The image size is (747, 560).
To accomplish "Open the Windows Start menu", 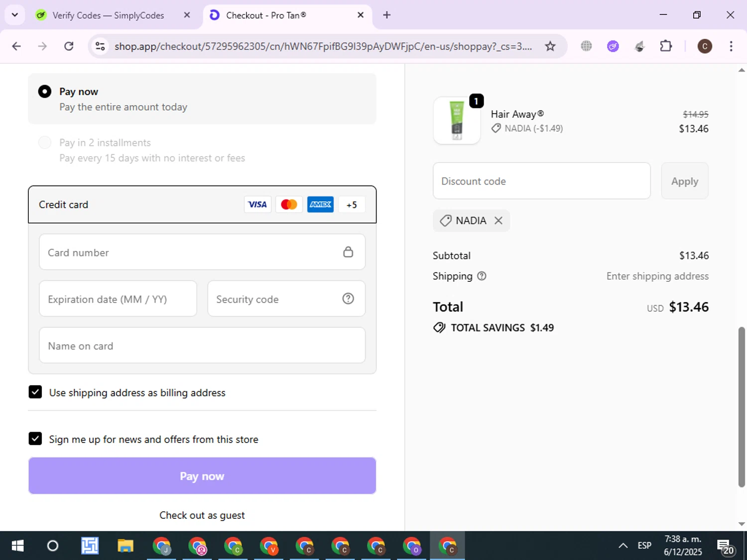I will [17, 546].
